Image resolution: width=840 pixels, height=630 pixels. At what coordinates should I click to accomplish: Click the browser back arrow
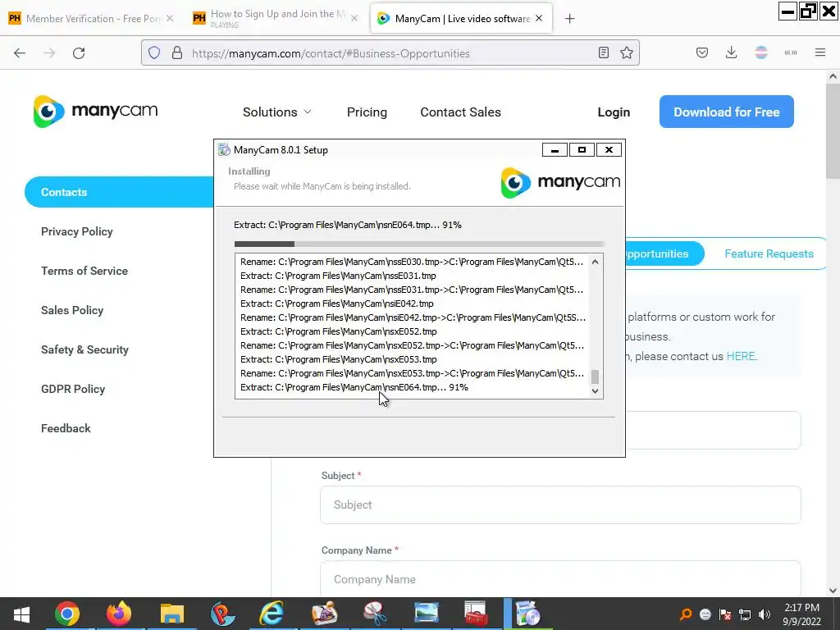point(20,53)
